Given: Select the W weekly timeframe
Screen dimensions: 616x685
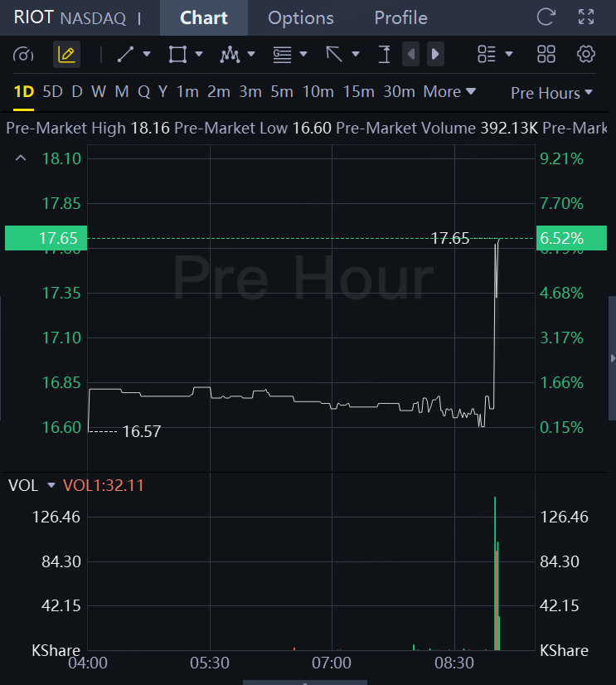Looking at the screenshot, I should [99, 92].
